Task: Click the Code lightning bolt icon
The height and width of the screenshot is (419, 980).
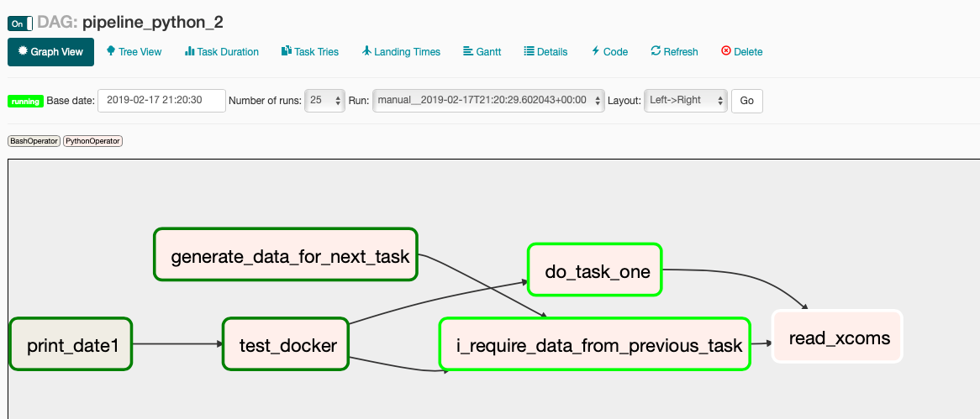Action: click(596, 51)
